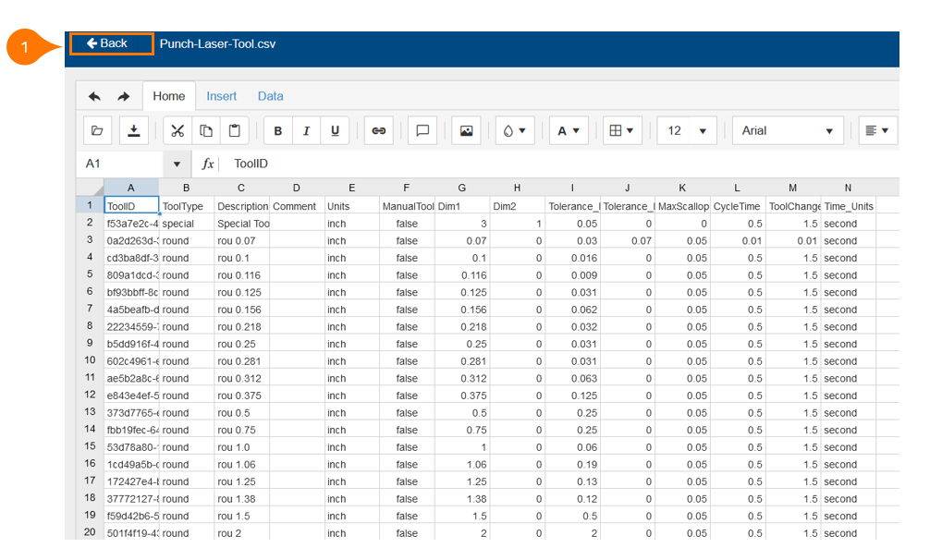Expand the font size 12 dropdown

click(x=703, y=131)
